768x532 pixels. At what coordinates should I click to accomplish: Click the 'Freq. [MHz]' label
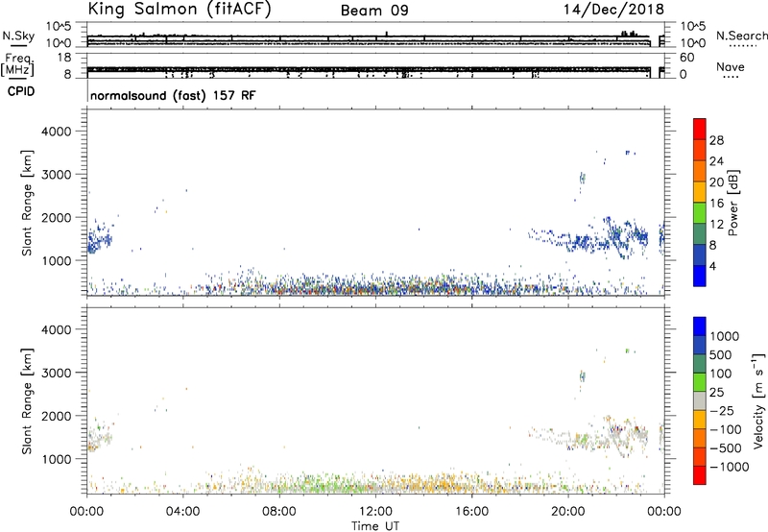(x=18, y=64)
